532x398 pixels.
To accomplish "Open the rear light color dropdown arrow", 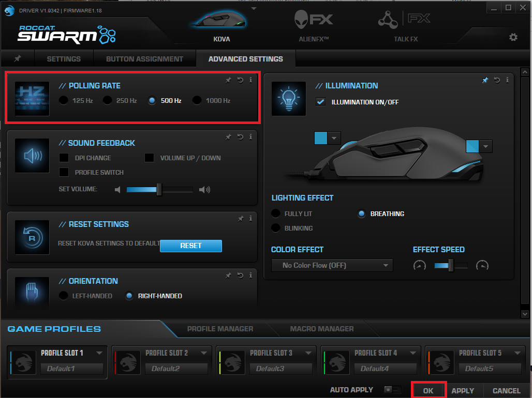I will tap(486, 146).
